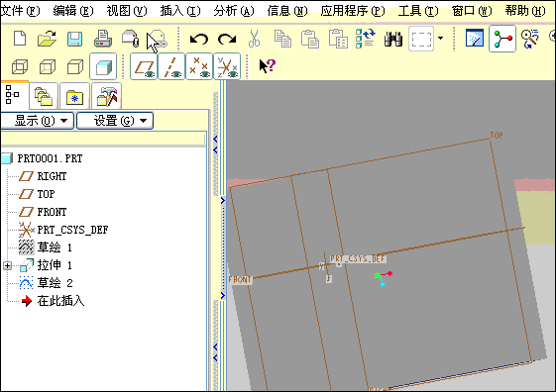Regenerate the model icon
The width and height of the screenshot is (556, 392).
[366, 39]
